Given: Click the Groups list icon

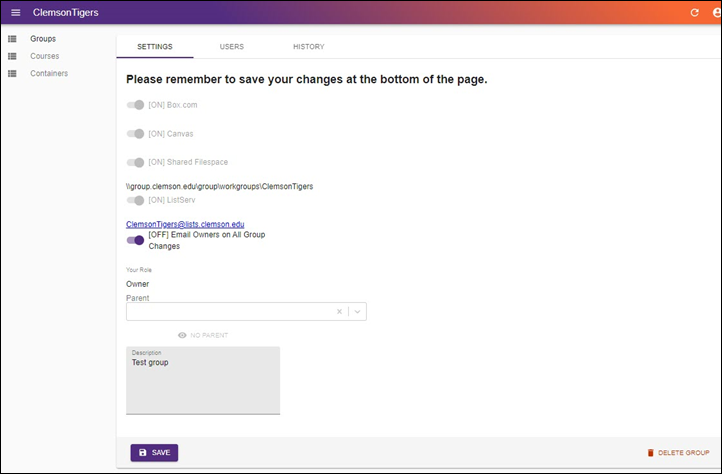Looking at the screenshot, I should point(12,39).
